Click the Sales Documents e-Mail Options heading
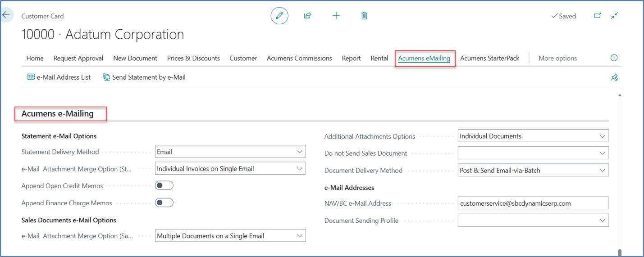The image size is (644, 257). point(69,220)
